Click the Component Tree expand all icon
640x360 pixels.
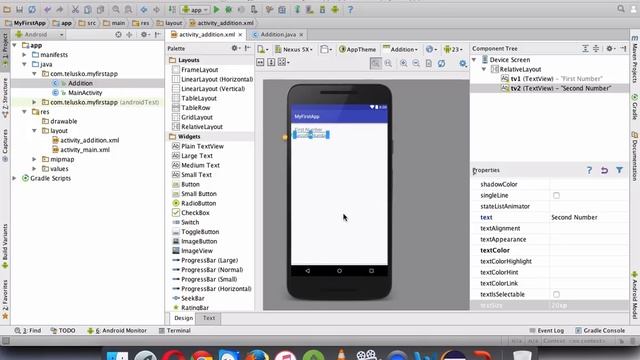pos(585,48)
